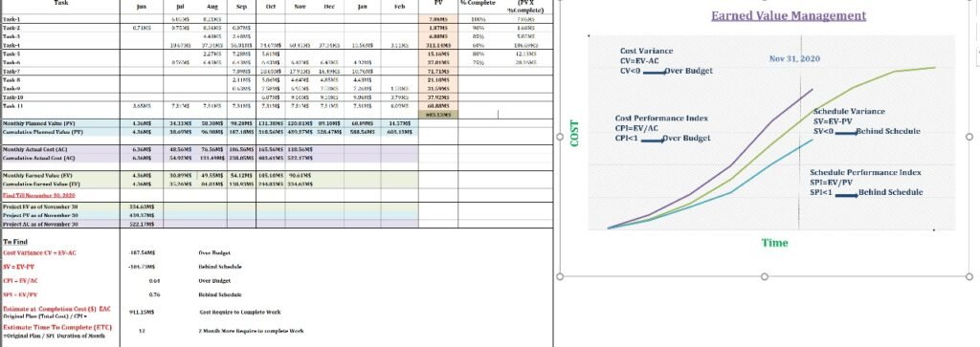Click the Time horizontal axis title
The width and height of the screenshot is (980, 347).
775,243
